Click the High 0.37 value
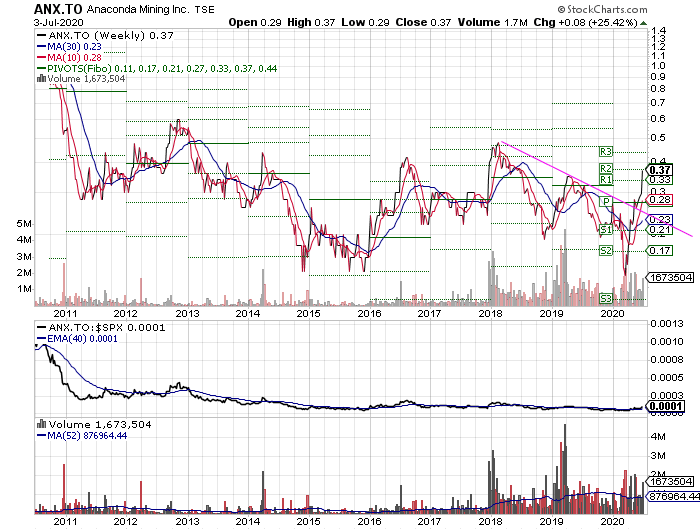 (x=311, y=22)
